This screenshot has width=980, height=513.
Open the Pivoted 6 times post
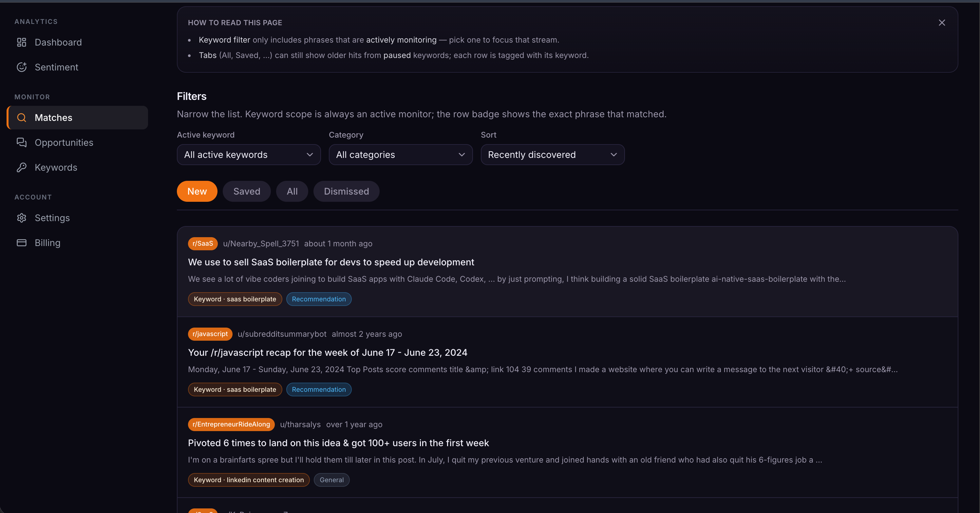point(338,443)
